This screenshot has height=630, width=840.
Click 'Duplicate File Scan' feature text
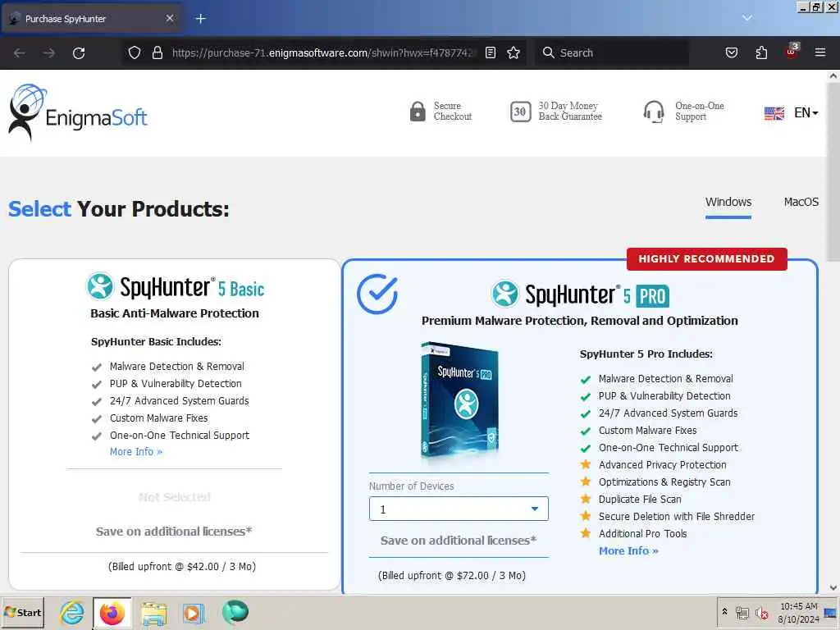click(640, 500)
